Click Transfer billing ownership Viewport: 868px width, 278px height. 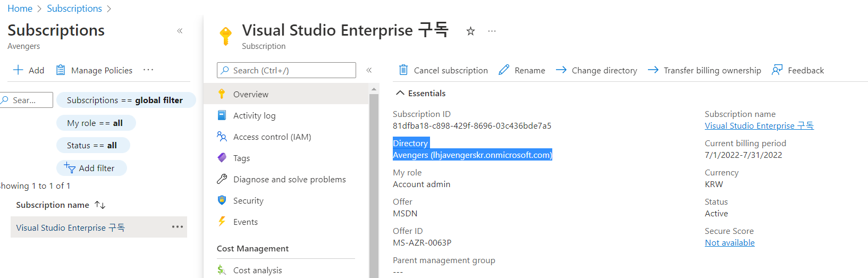point(704,70)
